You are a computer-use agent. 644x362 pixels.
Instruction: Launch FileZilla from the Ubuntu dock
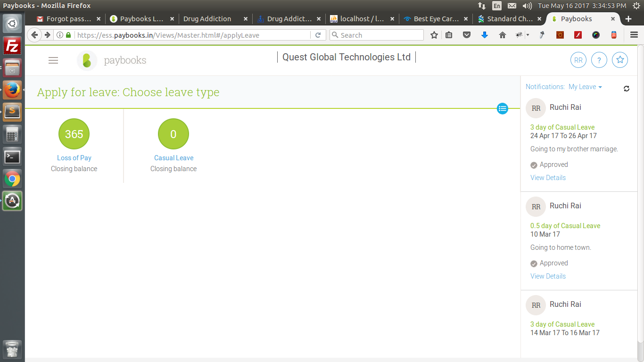coord(12,46)
